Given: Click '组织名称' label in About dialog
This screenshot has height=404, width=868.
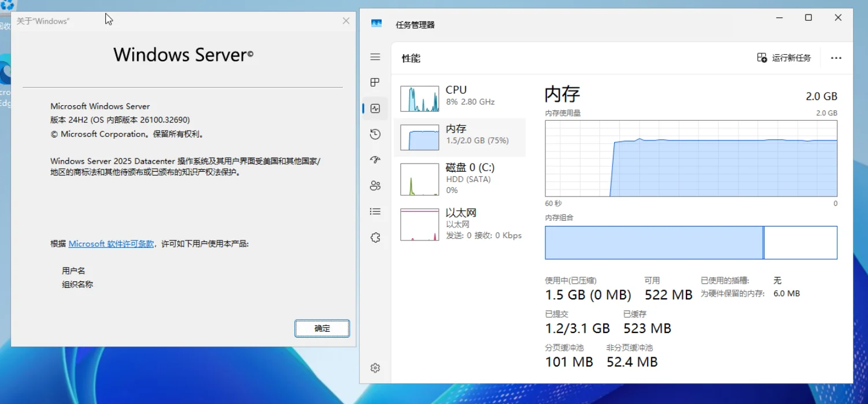Looking at the screenshot, I should pyautogui.click(x=77, y=284).
